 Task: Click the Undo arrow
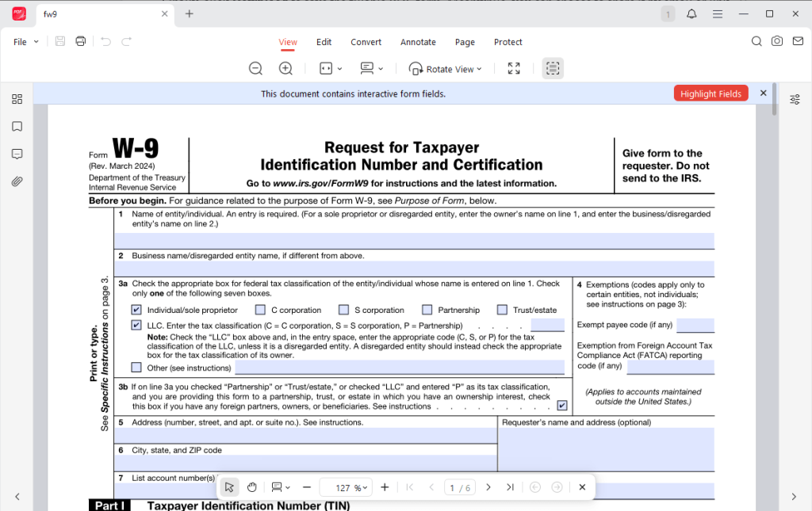pos(105,41)
